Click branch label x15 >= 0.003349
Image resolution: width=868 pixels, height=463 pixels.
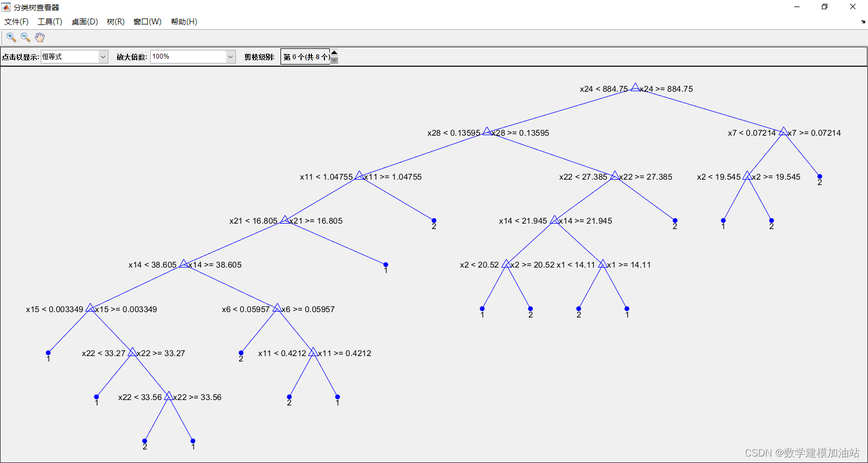[x=126, y=309]
